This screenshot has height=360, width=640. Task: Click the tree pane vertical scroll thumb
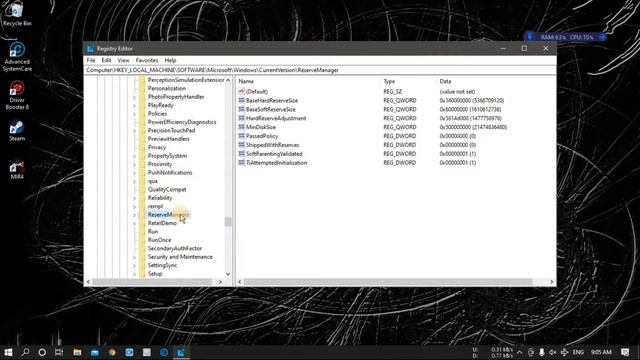point(228,222)
